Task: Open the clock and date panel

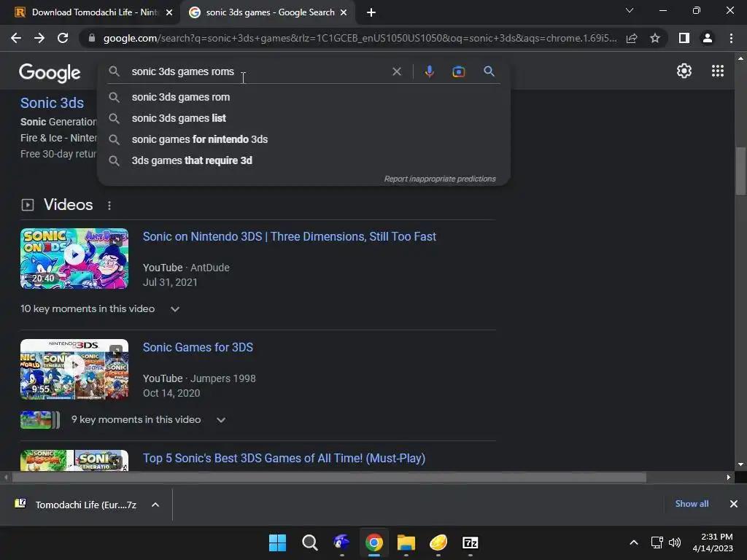Action: click(712, 542)
